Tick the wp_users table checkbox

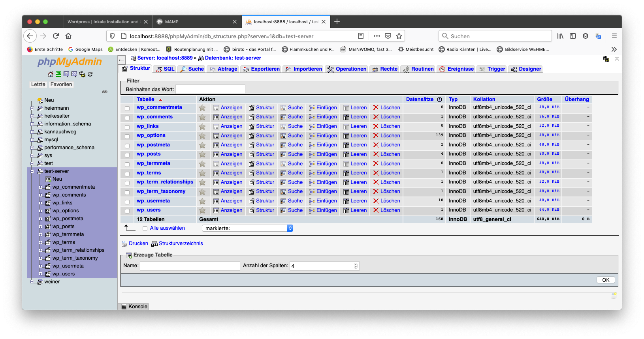[x=127, y=211]
